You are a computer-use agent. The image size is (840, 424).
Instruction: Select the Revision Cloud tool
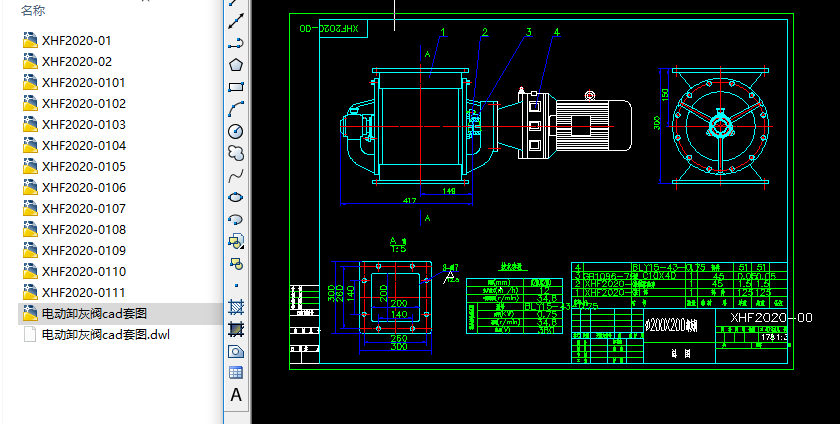[236, 152]
